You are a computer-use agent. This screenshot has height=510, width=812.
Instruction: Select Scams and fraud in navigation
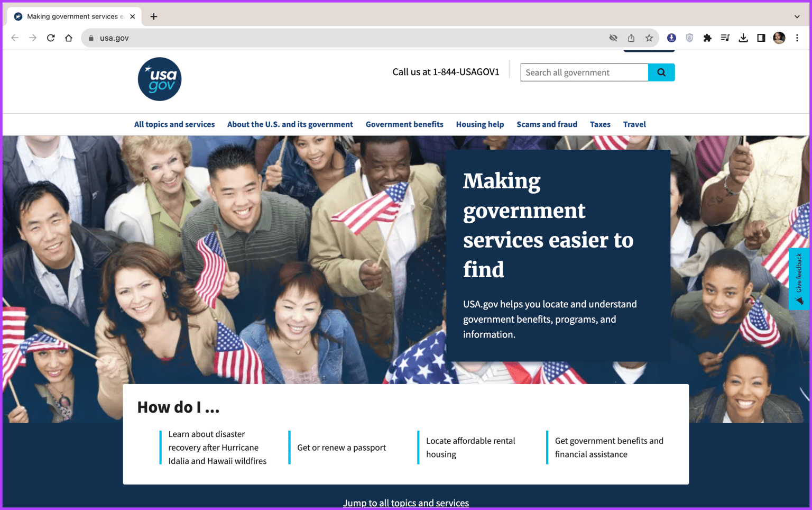tap(547, 124)
